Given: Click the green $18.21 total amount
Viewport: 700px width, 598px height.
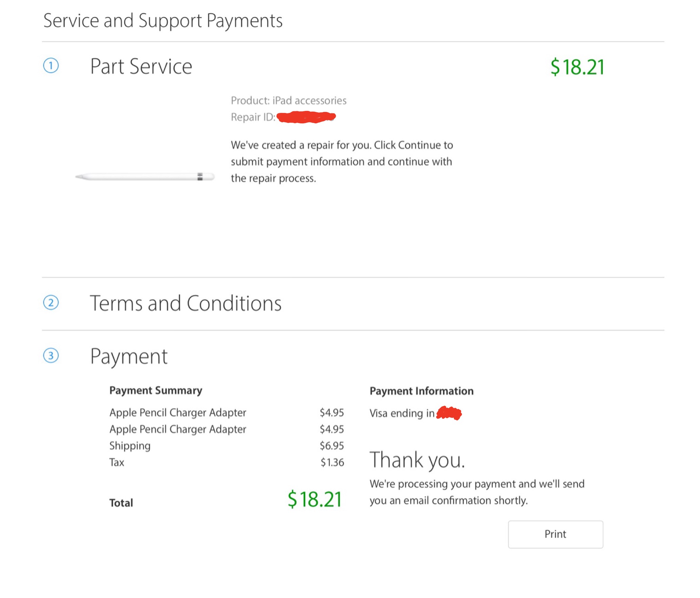Looking at the screenshot, I should 314,499.
